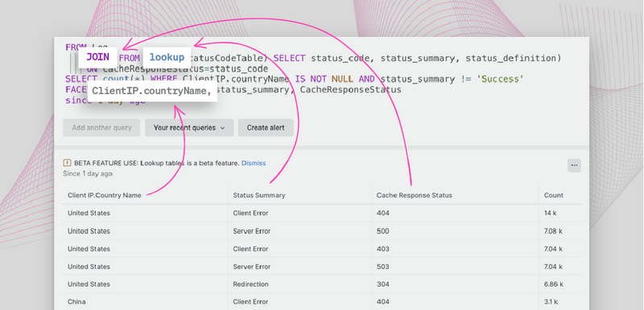Select the China Client Error row
The image size is (644, 310).
322,302
